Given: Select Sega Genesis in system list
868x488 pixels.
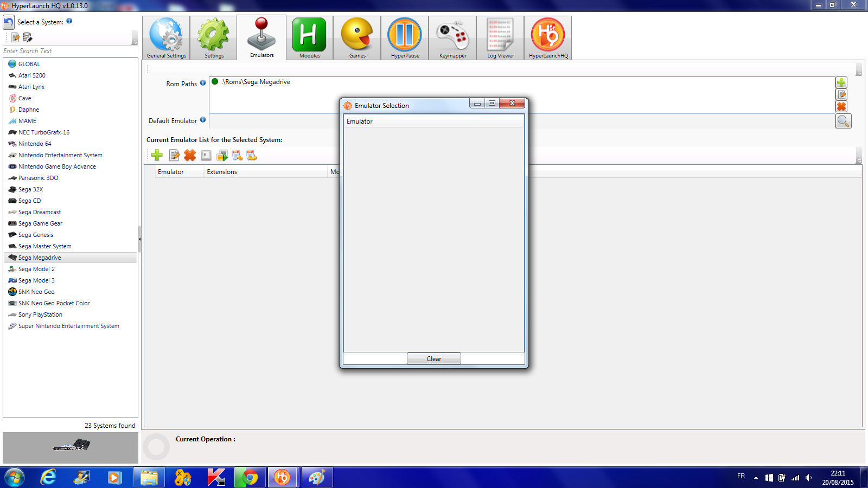Looking at the screenshot, I should point(36,235).
